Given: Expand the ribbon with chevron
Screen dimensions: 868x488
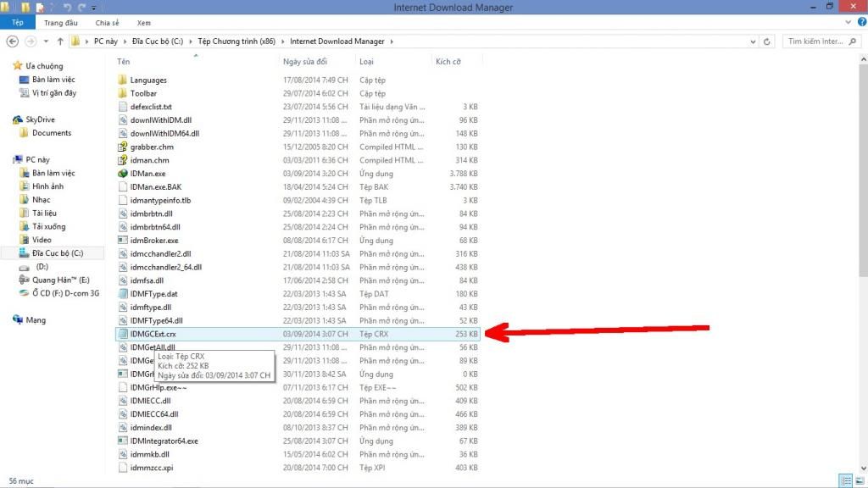Looking at the screenshot, I should pyautogui.click(x=848, y=22).
